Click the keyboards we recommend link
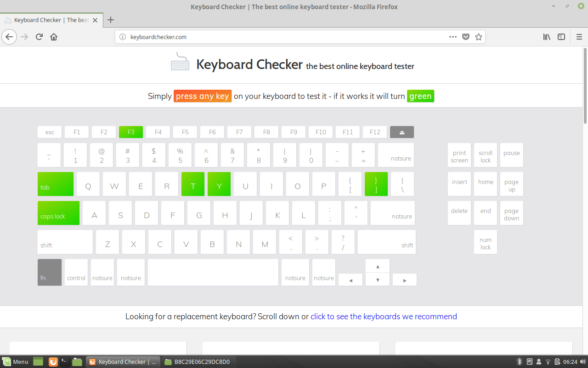 point(384,316)
